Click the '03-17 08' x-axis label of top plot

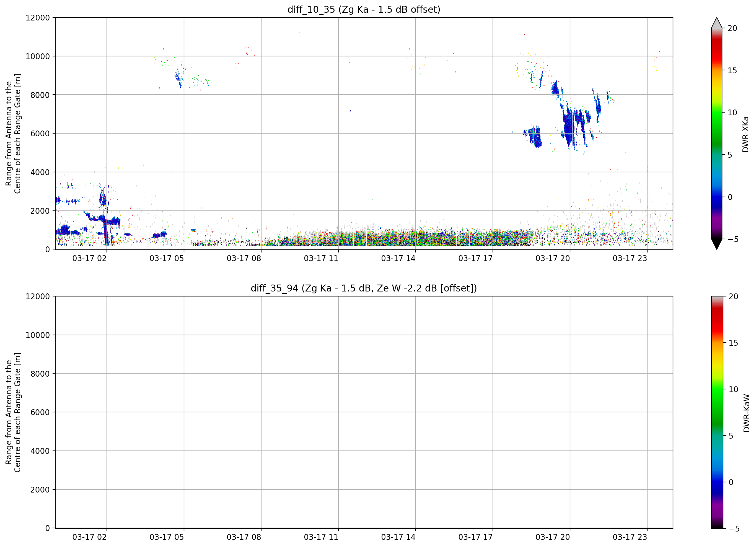click(x=244, y=259)
